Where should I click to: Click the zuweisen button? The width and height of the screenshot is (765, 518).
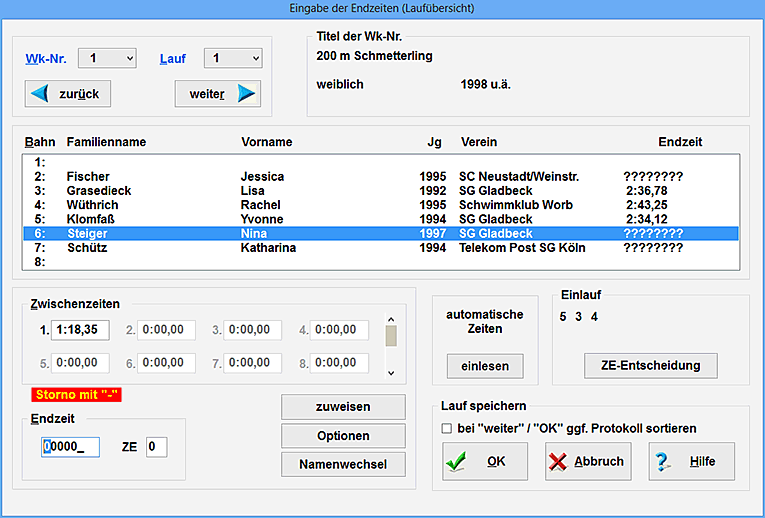point(343,407)
